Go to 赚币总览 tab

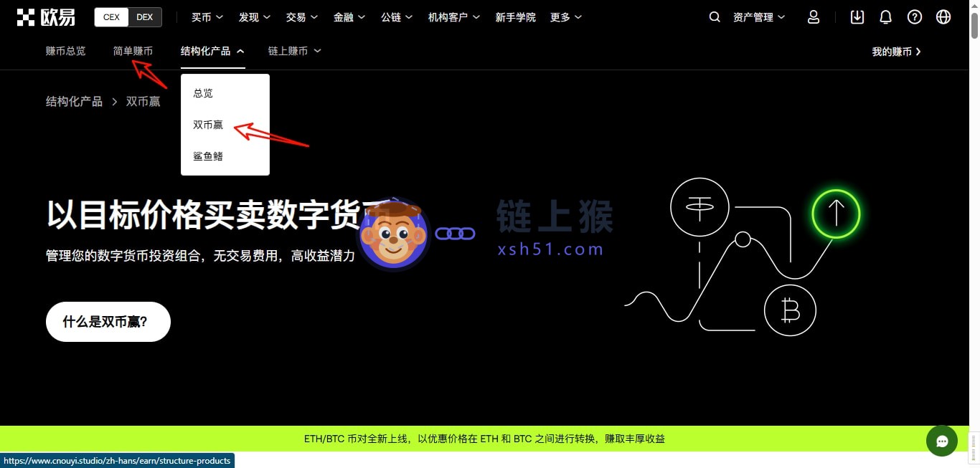[x=66, y=51]
